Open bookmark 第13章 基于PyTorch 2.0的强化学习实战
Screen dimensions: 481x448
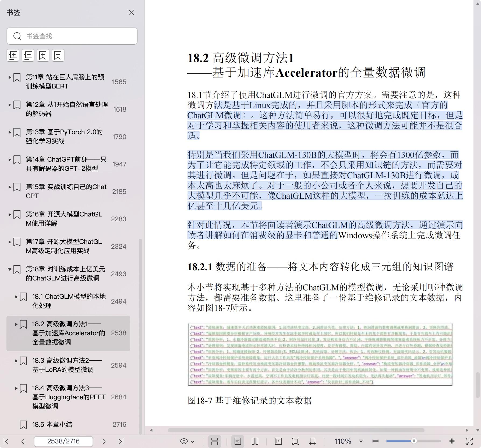[x=64, y=137]
